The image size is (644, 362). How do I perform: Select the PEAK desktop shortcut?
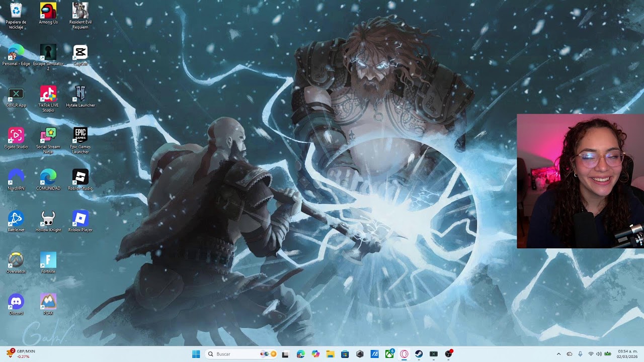click(48, 305)
